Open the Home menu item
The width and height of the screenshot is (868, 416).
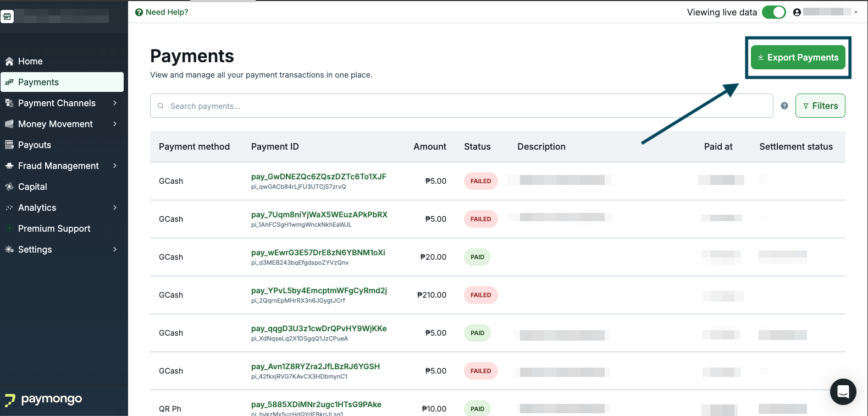point(62,61)
